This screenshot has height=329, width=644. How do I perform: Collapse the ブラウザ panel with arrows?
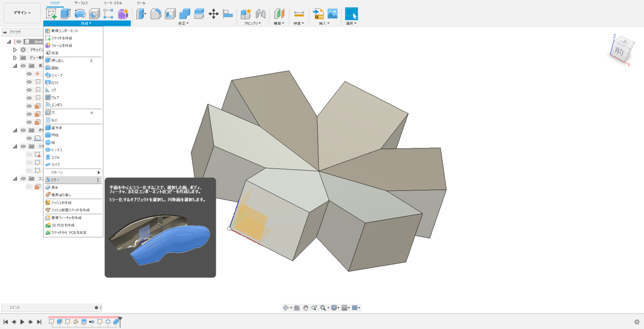pyautogui.click(x=5, y=32)
